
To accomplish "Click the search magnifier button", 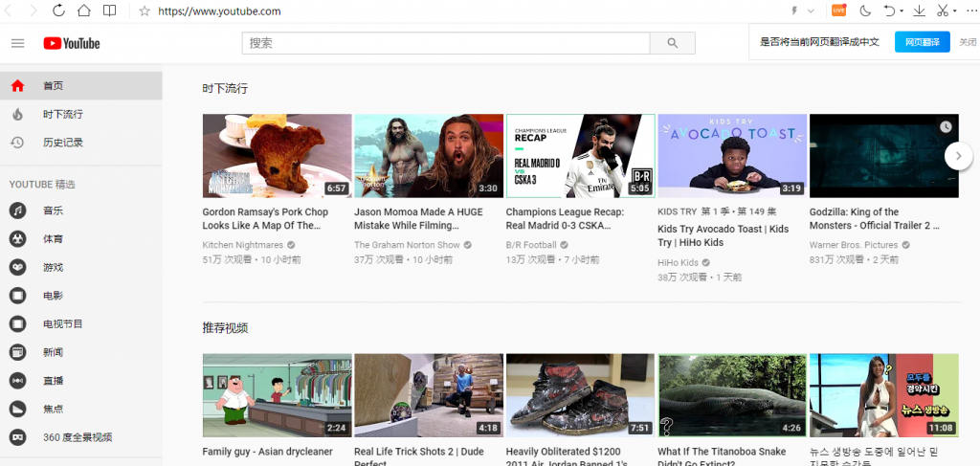I will click(673, 43).
